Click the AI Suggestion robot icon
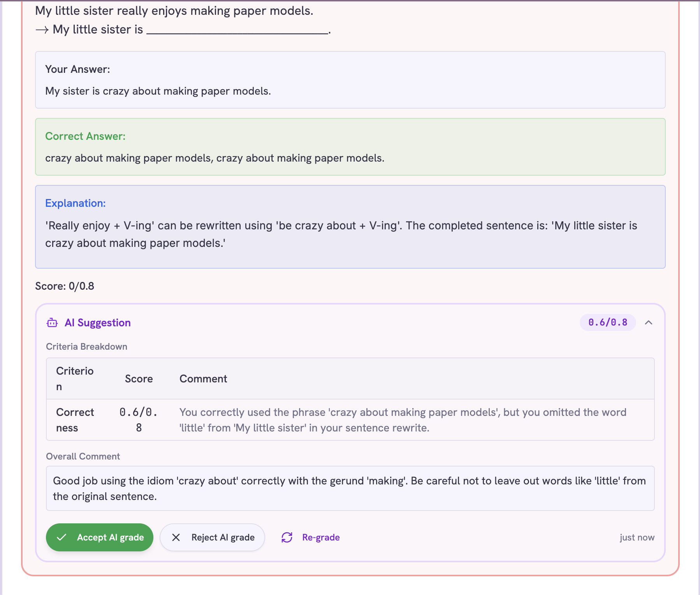The height and width of the screenshot is (595, 700). tap(52, 323)
